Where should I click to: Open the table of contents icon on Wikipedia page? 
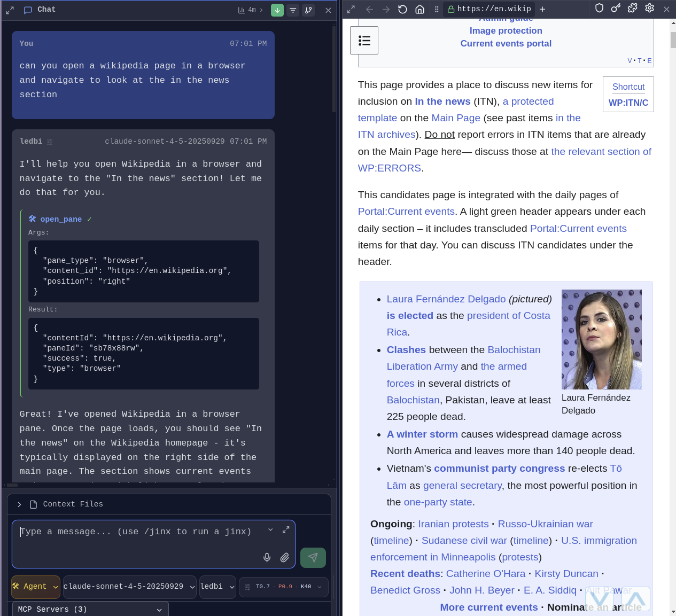[x=364, y=40]
